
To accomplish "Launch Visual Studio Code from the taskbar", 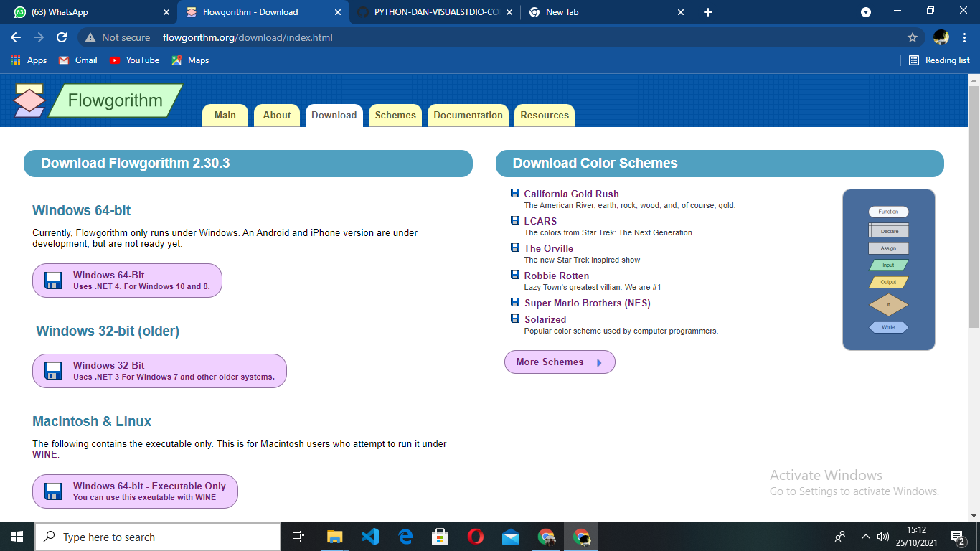I will 369,536.
